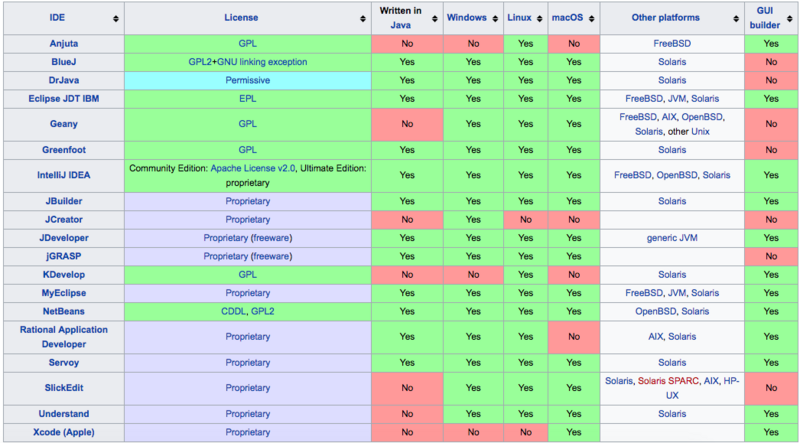Open the CDDL license link

pos(233,311)
